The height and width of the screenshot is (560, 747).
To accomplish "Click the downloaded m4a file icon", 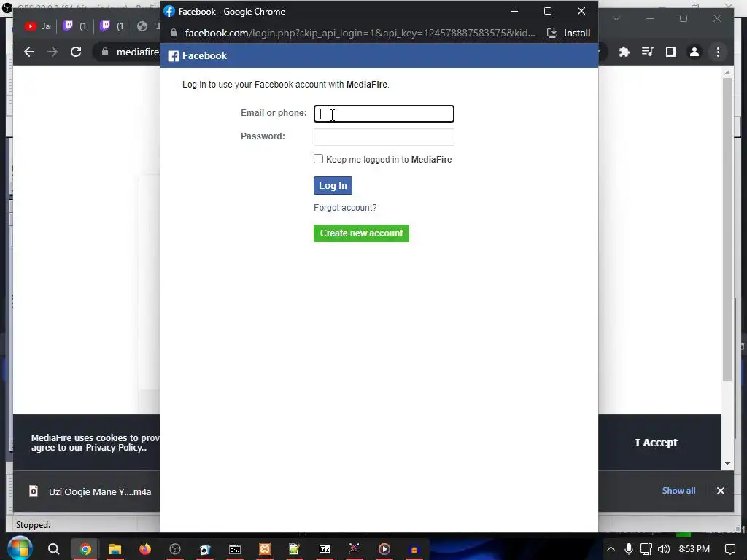I will (34, 491).
